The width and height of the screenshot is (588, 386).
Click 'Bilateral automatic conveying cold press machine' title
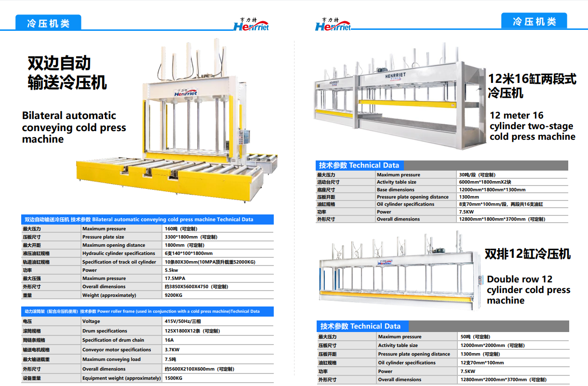pos(74,127)
